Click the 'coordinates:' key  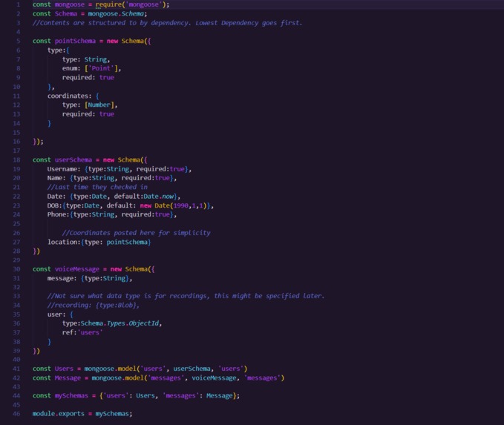(x=70, y=96)
